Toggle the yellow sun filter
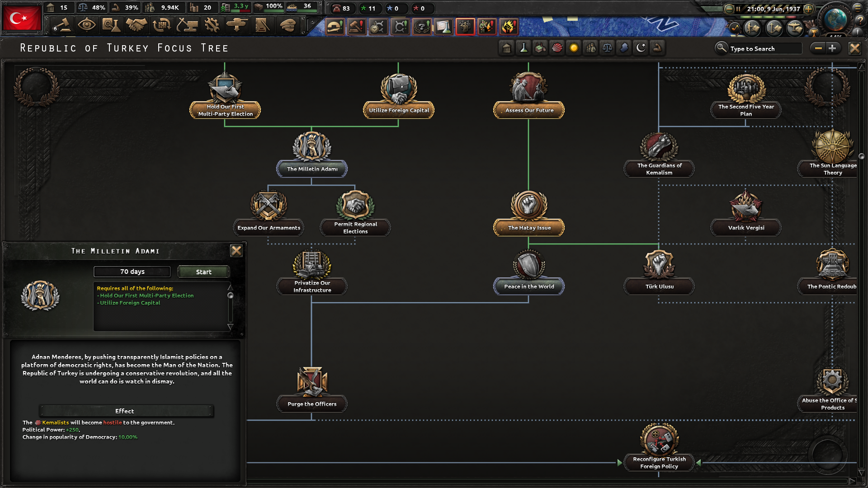 click(x=574, y=48)
